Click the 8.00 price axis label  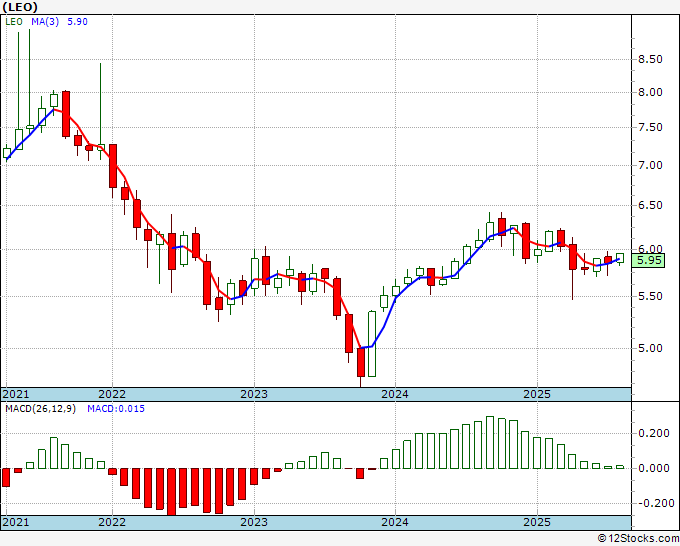pyautogui.click(x=650, y=92)
